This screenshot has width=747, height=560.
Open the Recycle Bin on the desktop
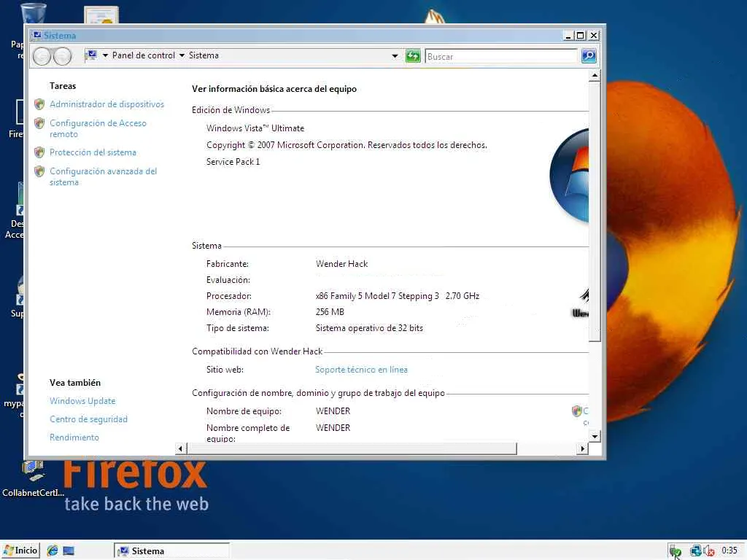[34, 13]
